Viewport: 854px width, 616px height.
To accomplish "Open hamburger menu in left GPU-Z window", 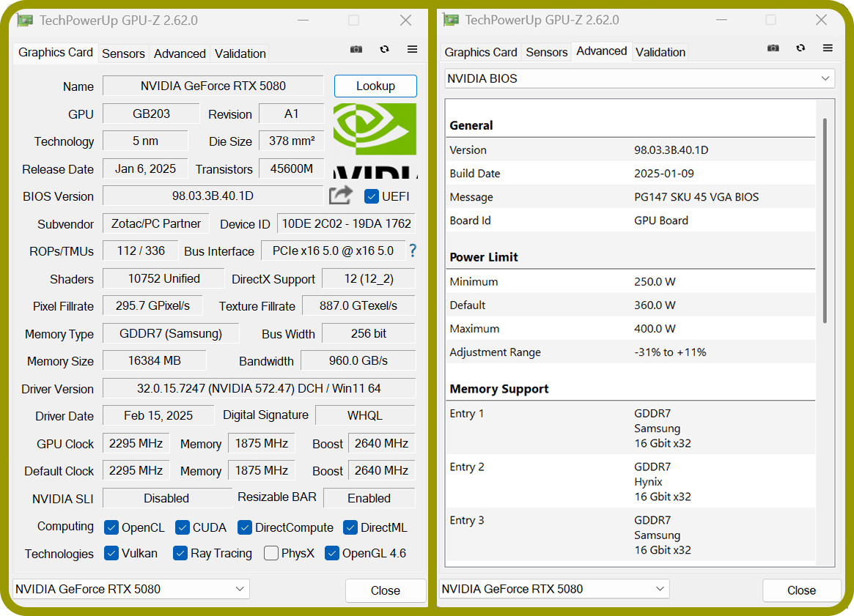I will pos(412,50).
